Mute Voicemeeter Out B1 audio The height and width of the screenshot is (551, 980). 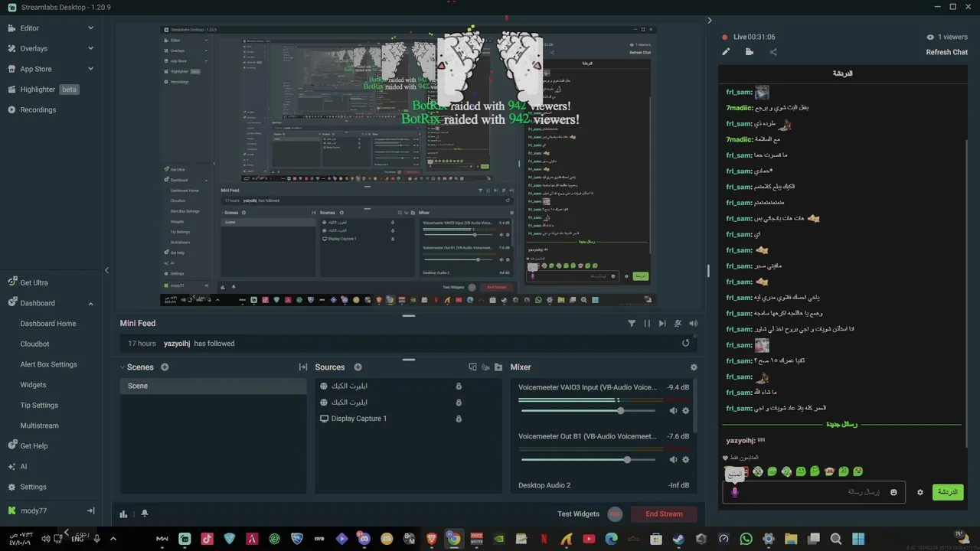click(673, 459)
